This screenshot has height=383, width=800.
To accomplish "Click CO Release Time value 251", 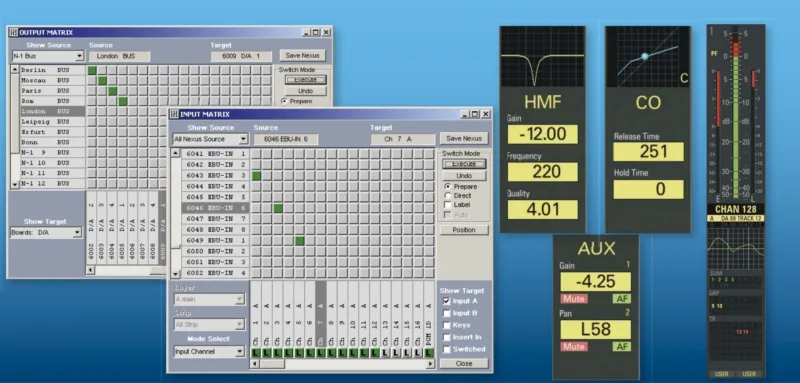I will click(x=648, y=151).
